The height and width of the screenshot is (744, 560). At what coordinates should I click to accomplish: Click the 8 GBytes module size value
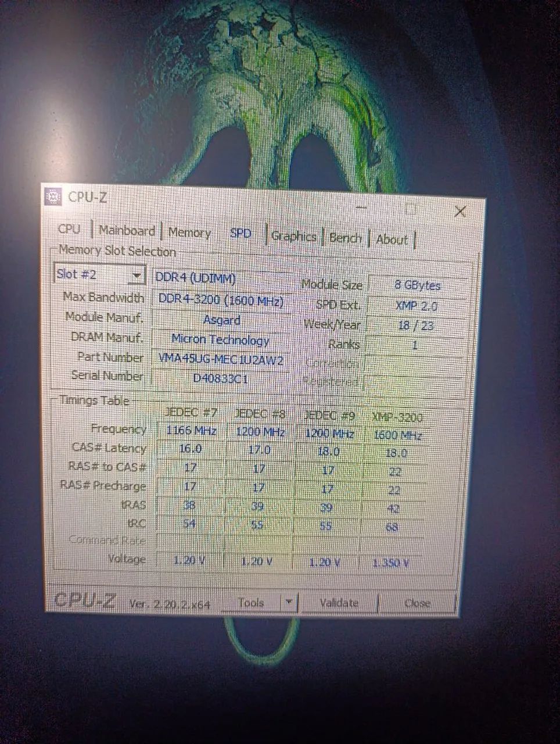coord(417,285)
